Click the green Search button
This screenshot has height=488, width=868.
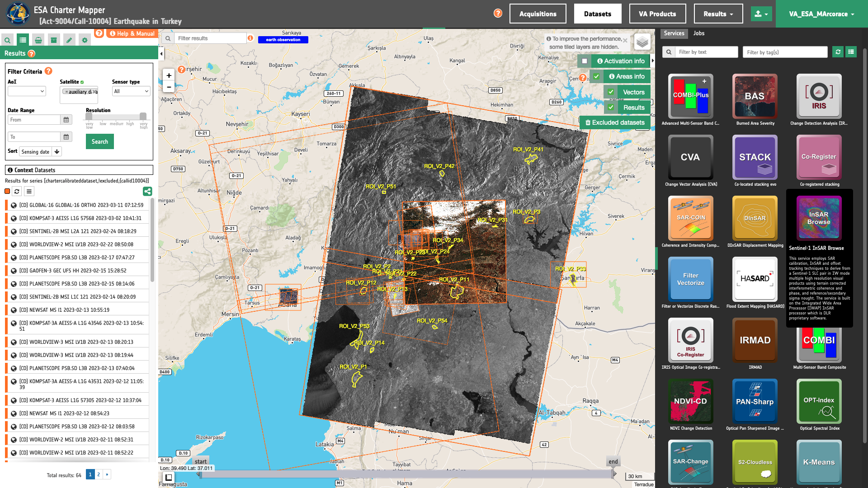click(x=100, y=141)
